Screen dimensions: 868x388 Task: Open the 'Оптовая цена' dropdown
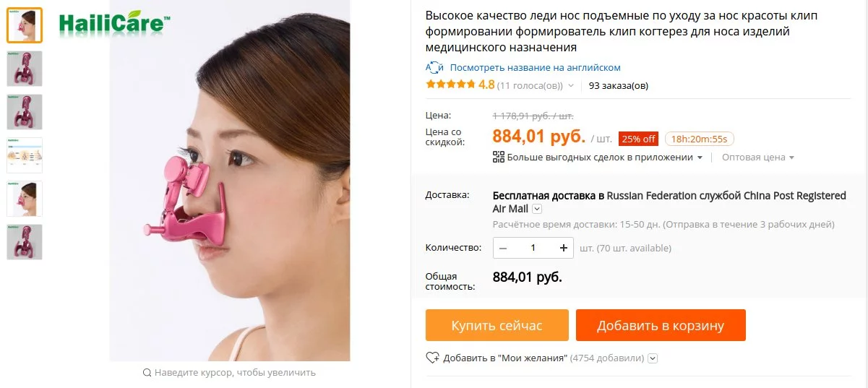(x=758, y=157)
